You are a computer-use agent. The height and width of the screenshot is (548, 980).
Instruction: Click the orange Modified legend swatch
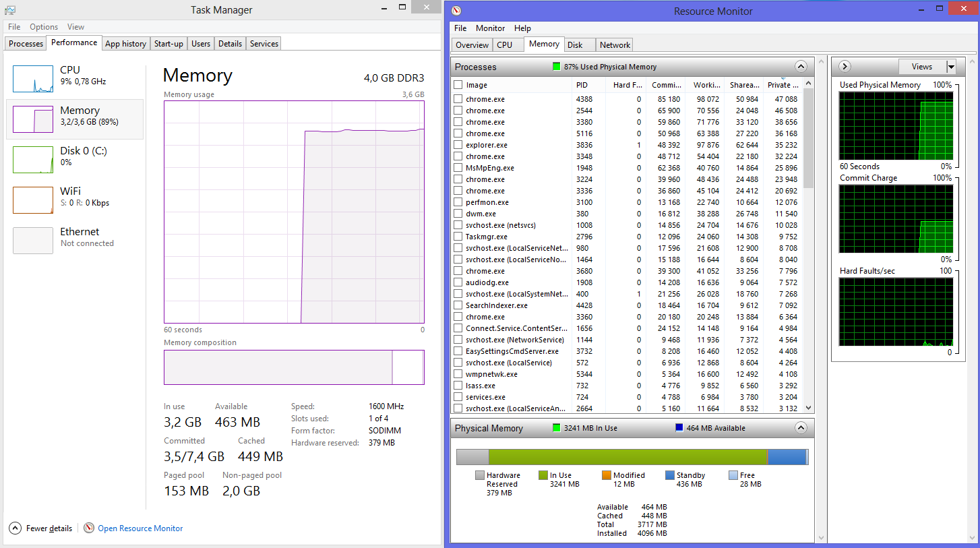point(607,475)
